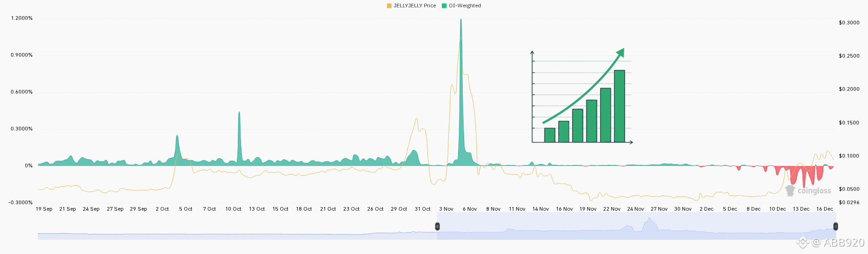Click the coinglass watermark logo

tap(808, 190)
